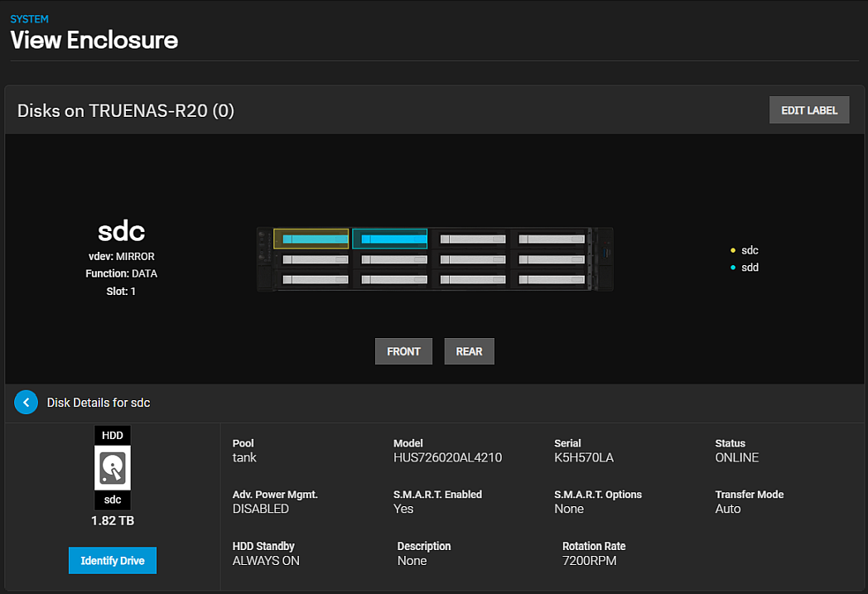
Task: Follow the SYSTEM breadcrumb link
Action: [x=29, y=19]
